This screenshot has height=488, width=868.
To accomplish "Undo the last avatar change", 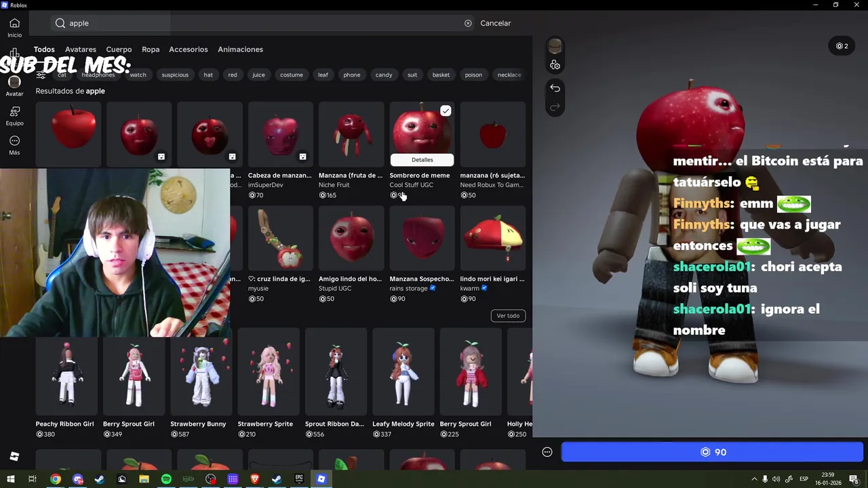I will pos(555,88).
